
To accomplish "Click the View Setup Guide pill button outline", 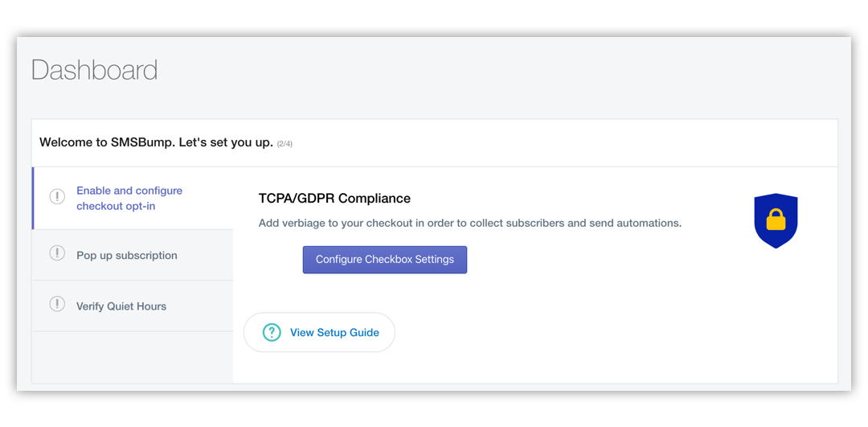I will pos(319,332).
